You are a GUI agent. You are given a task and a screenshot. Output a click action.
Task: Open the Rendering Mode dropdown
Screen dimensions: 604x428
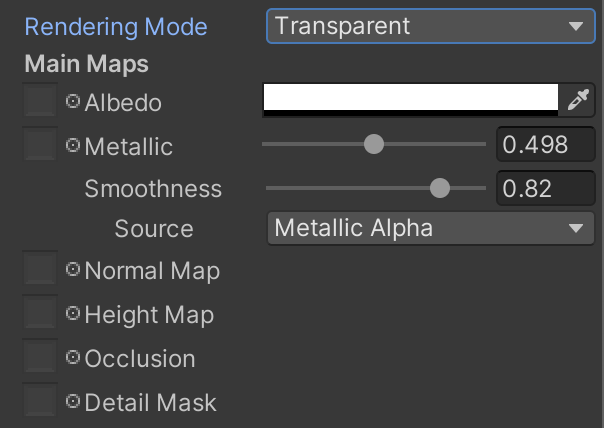pos(431,26)
